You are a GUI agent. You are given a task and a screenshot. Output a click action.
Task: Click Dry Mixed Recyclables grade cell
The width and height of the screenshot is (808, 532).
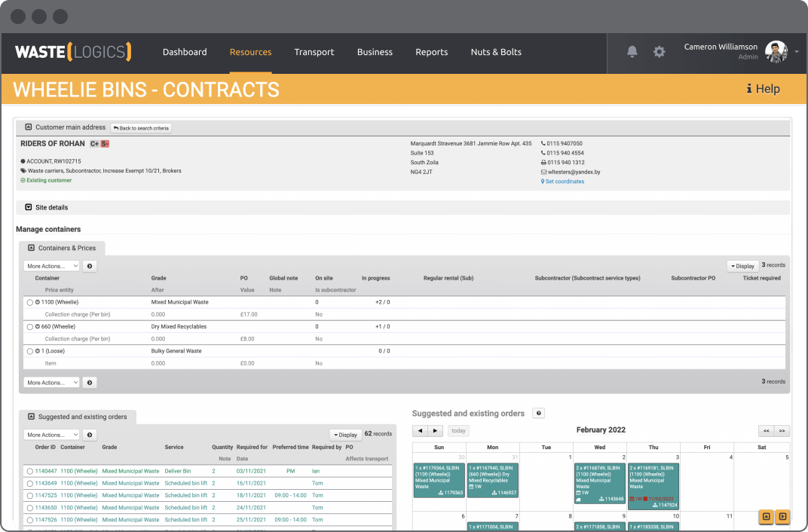coord(179,327)
